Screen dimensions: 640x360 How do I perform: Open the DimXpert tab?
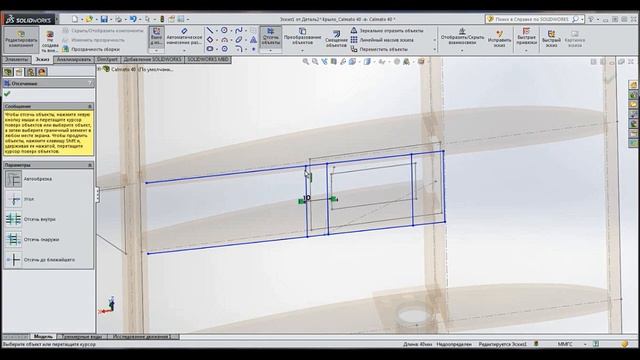[107, 60]
